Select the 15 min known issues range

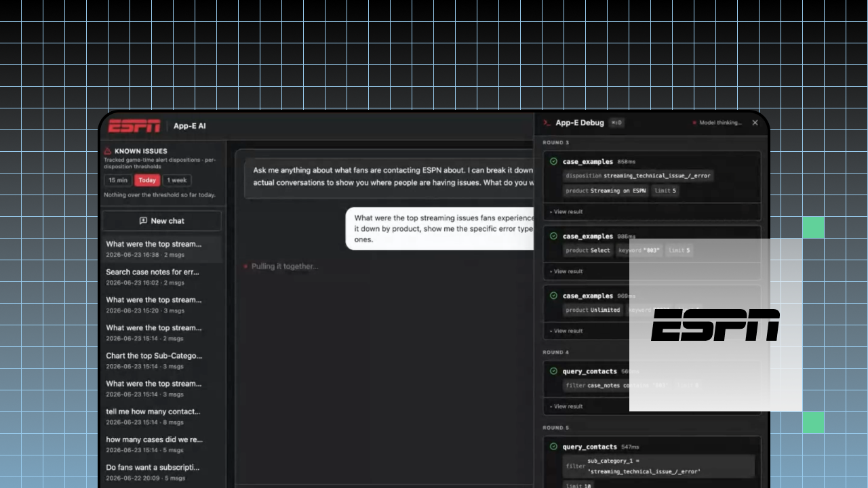click(118, 180)
